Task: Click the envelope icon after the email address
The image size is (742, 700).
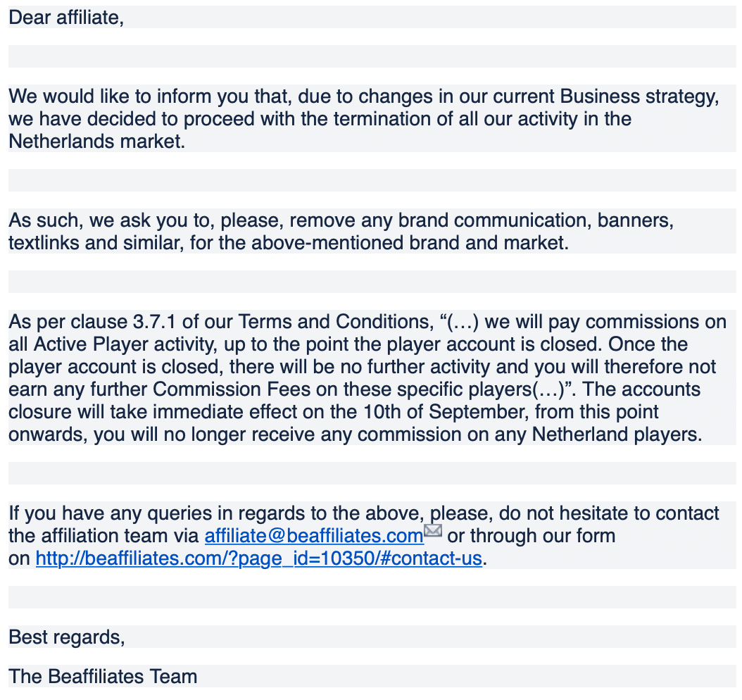Action: click(432, 530)
